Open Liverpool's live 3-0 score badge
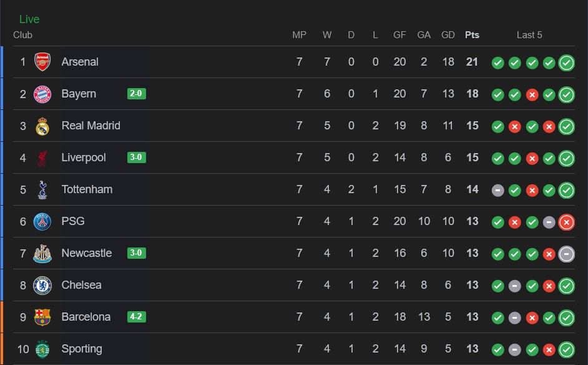Viewport: 588px width, 365px height. 136,157
